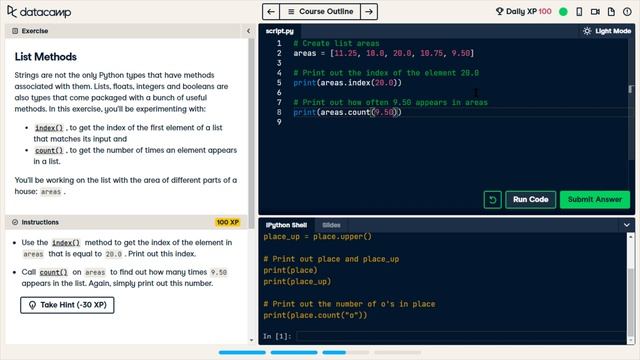The height and width of the screenshot is (360, 640).
Task: Go to the previous exercise arrow
Action: 271,11
